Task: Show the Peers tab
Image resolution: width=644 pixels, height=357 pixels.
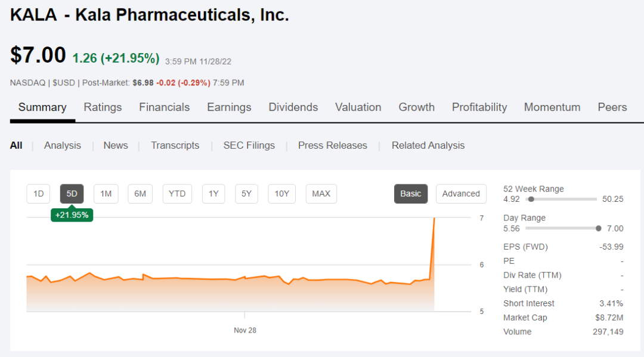Action: (612, 107)
